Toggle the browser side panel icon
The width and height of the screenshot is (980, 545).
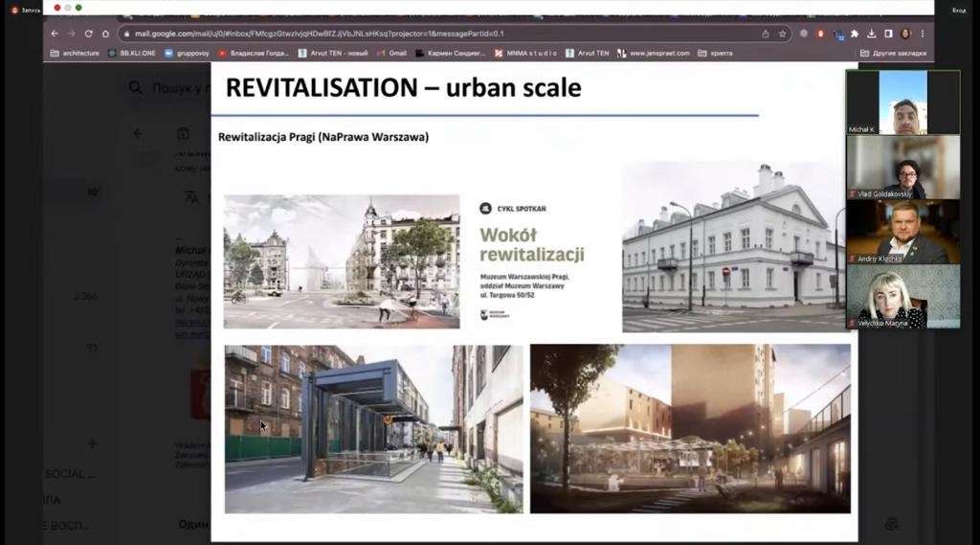coord(888,34)
